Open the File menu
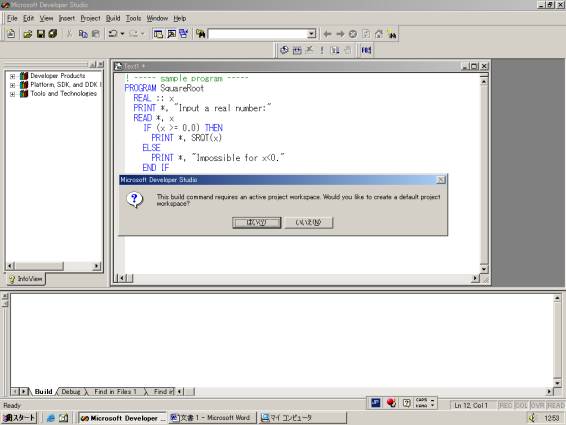The image size is (566, 425). pos(12,18)
